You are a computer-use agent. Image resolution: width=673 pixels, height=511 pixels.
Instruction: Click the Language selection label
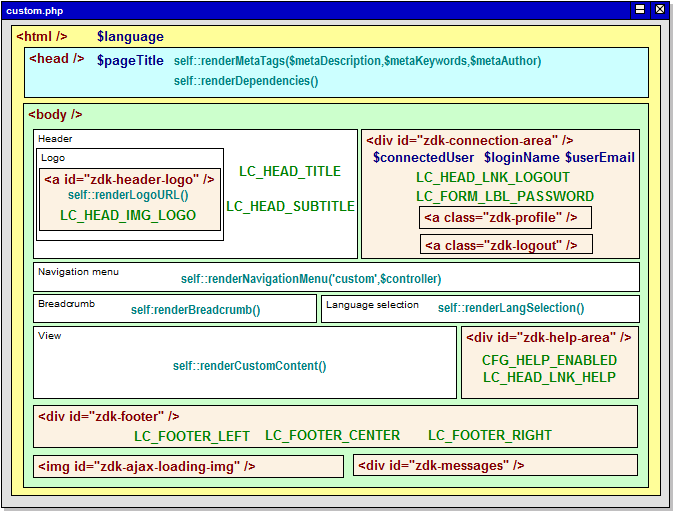click(372, 305)
